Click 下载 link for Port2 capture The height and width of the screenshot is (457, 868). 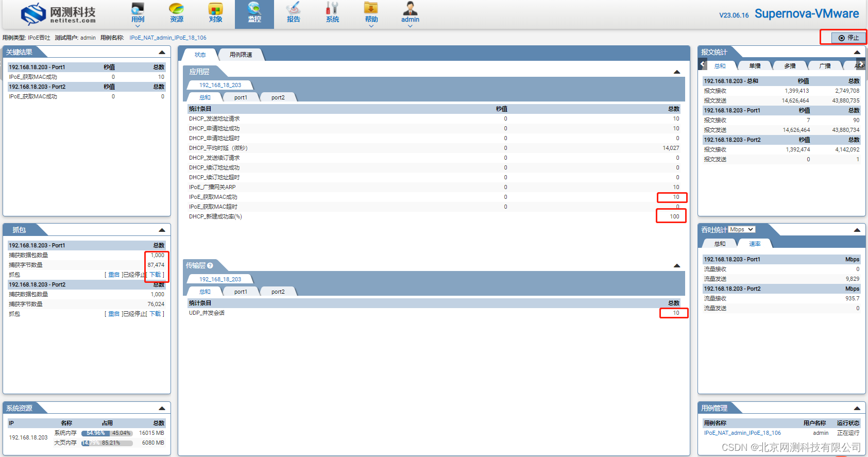coord(155,314)
